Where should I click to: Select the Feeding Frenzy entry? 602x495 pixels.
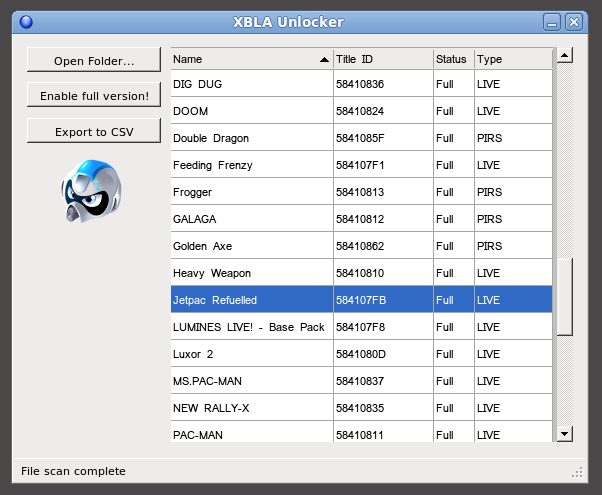tap(362, 165)
